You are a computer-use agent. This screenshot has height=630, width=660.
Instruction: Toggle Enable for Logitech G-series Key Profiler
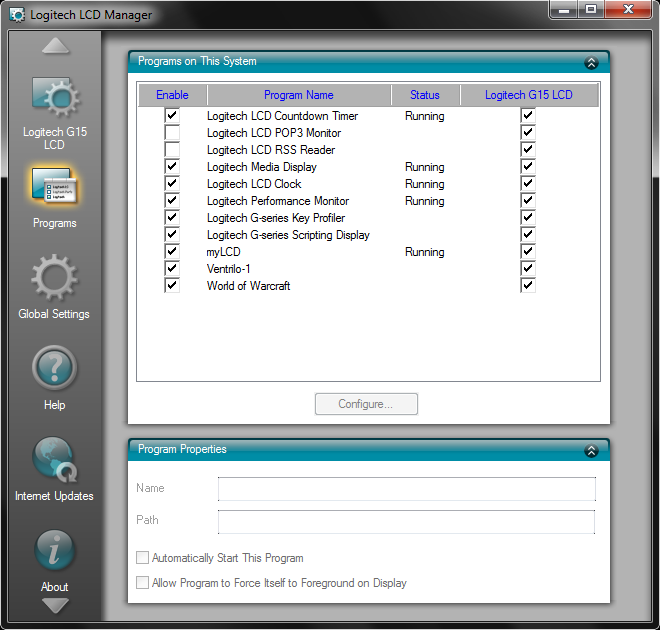click(x=172, y=218)
